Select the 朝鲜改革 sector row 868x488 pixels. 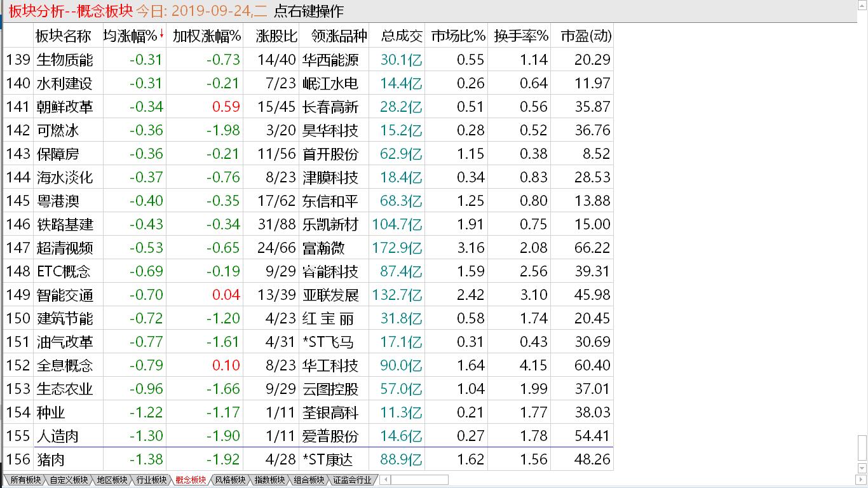click(x=308, y=107)
